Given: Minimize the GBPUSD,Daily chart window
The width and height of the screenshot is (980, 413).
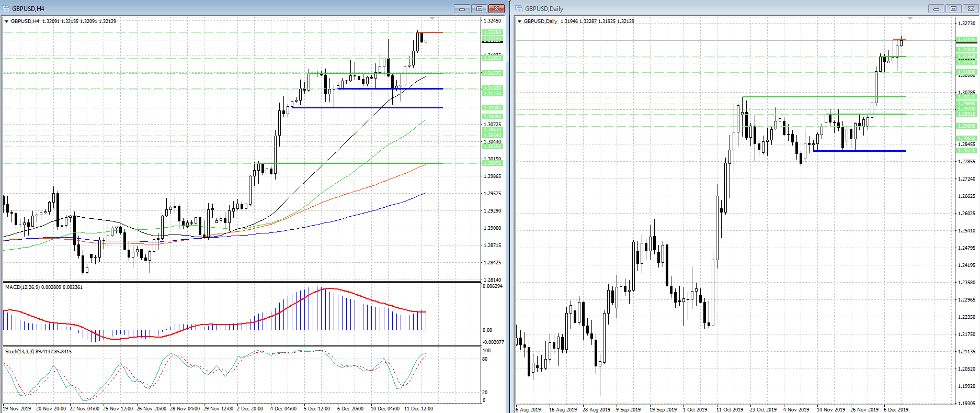Looking at the screenshot, I should pyautogui.click(x=936, y=8).
